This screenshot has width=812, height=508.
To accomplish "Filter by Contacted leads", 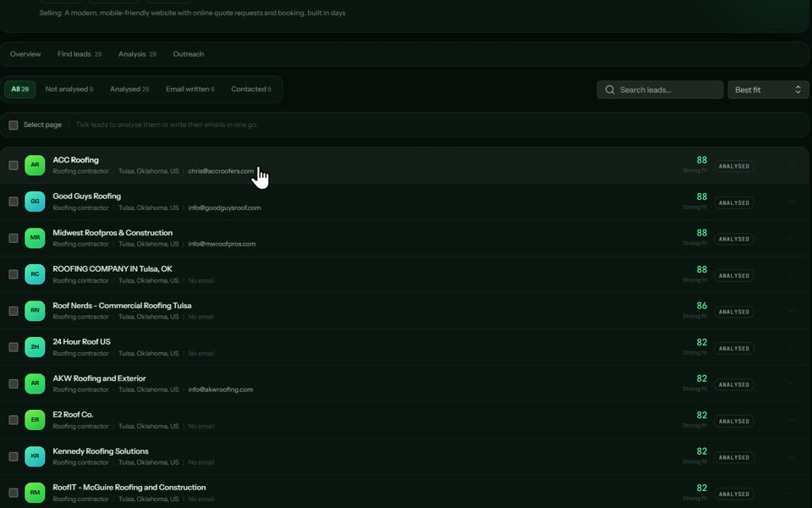I will coord(251,89).
